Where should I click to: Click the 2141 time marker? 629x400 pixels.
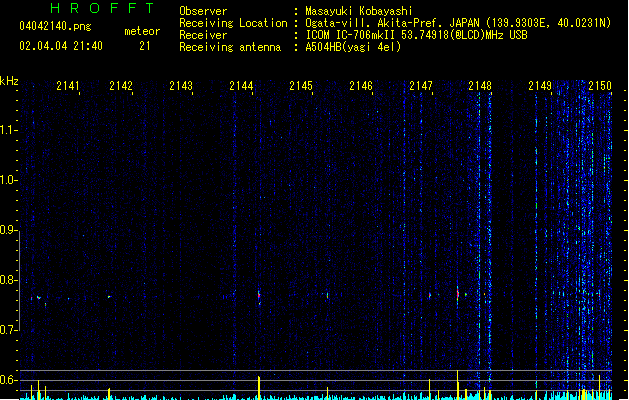click(x=68, y=86)
